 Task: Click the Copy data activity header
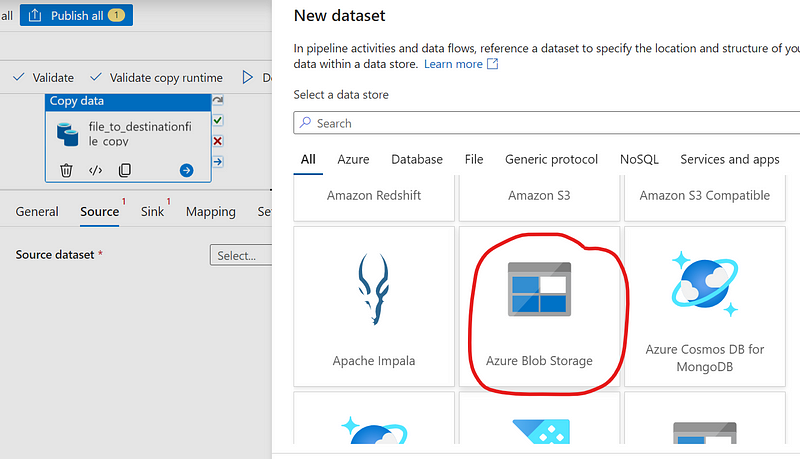[x=128, y=101]
